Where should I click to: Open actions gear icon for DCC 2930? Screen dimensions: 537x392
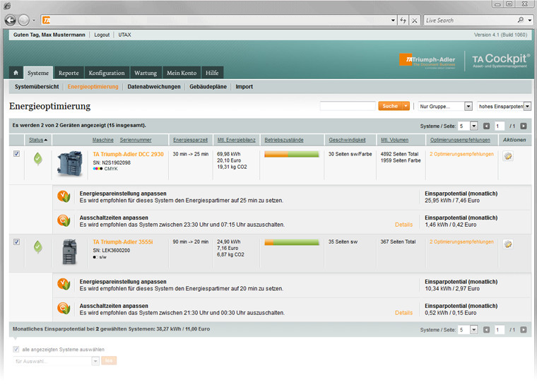(508, 156)
